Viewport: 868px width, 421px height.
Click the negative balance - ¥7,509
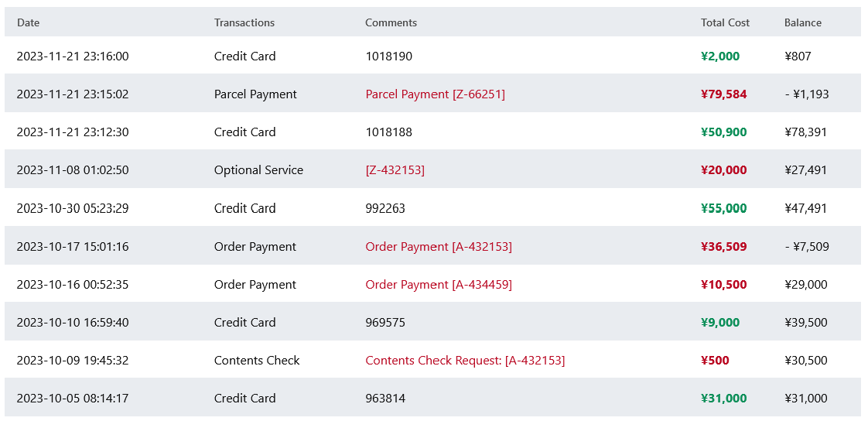pyautogui.click(x=806, y=247)
